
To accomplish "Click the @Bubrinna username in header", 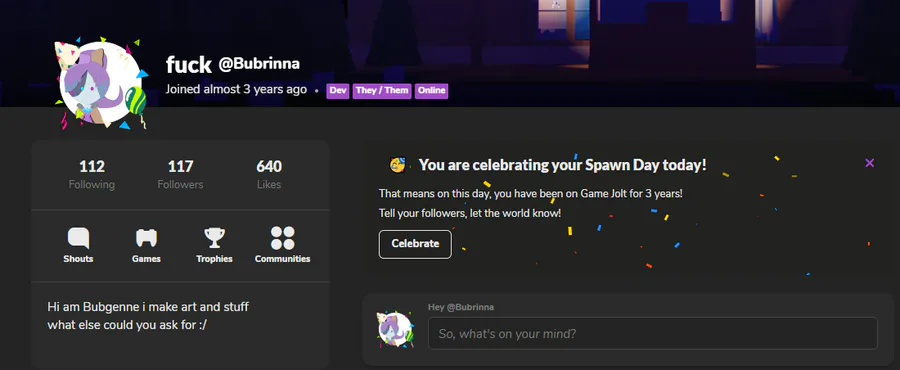I will tap(259, 64).
